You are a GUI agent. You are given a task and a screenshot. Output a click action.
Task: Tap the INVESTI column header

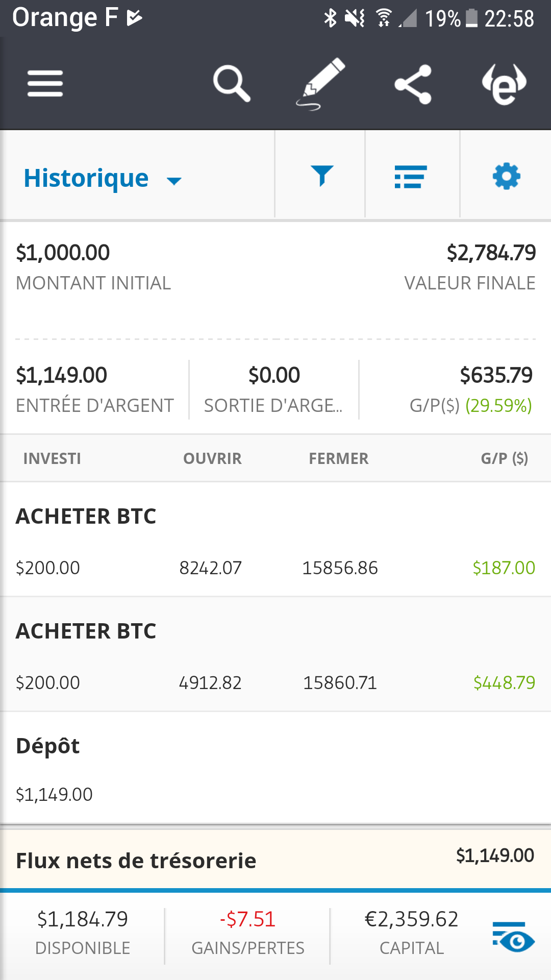pos(52,458)
